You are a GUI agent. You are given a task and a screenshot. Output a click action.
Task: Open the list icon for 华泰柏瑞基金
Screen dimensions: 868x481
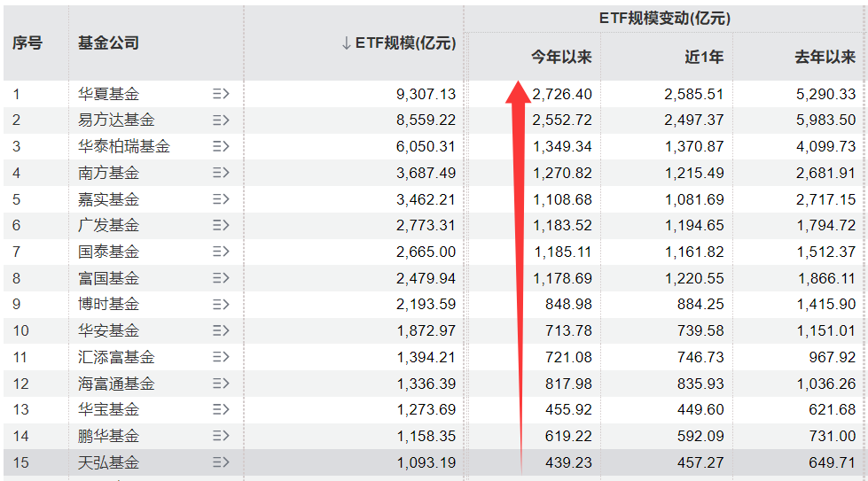click(221, 146)
